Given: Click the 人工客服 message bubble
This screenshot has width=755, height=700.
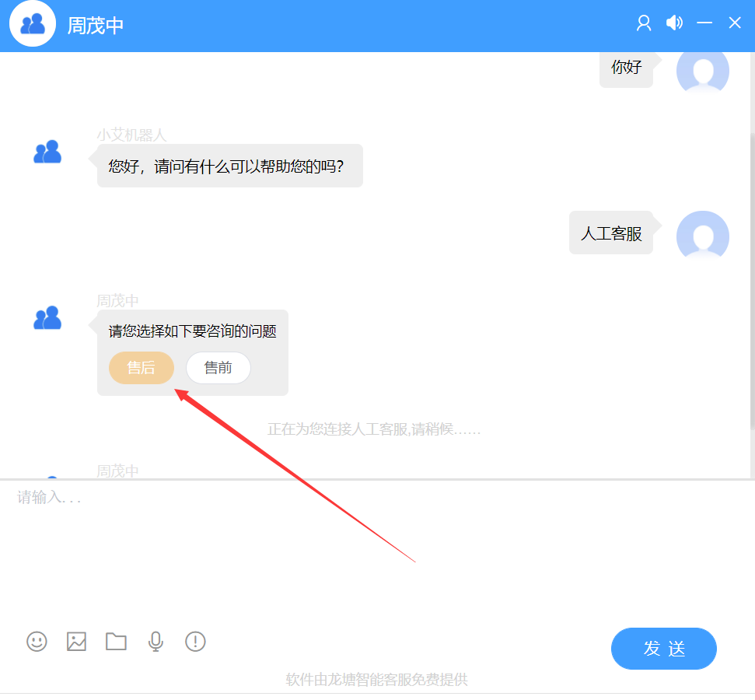Looking at the screenshot, I should pos(611,233).
